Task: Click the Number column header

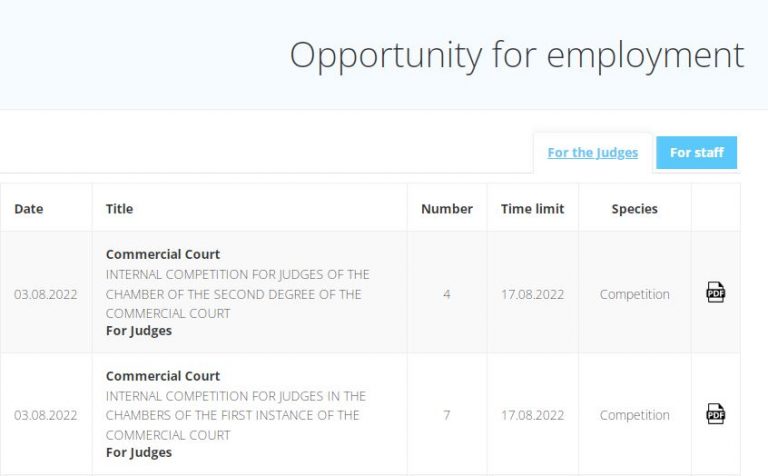Action: click(x=447, y=209)
